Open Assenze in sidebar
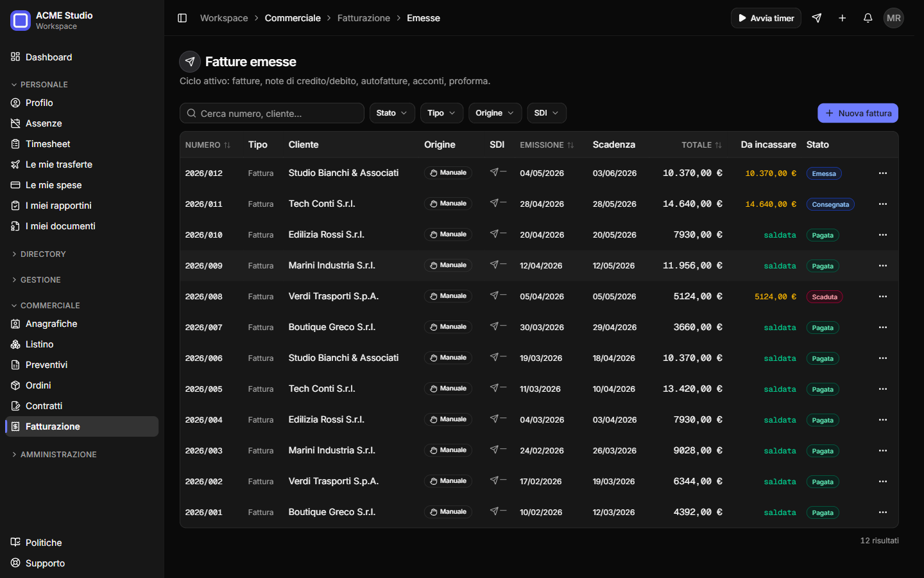924x578 pixels. (82, 123)
